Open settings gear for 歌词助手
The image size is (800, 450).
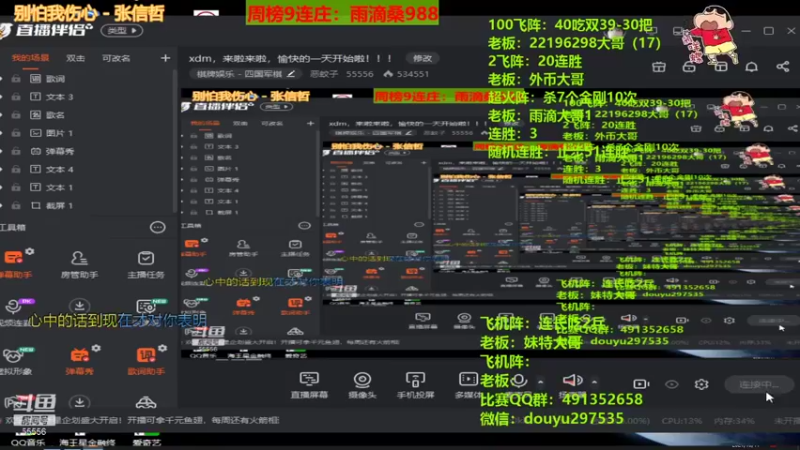162,348
